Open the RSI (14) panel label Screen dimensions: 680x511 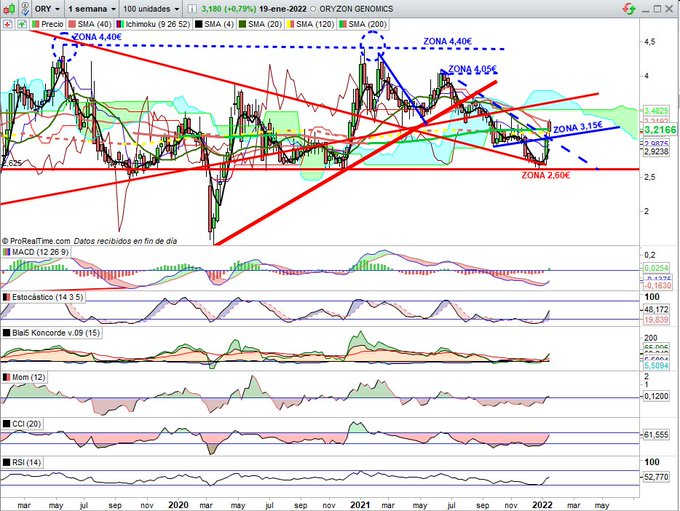(x=22, y=462)
